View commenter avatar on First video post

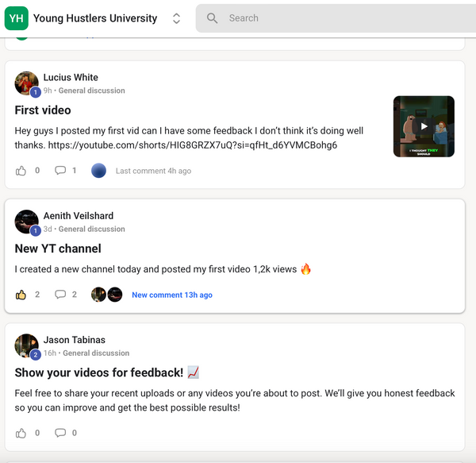click(98, 171)
